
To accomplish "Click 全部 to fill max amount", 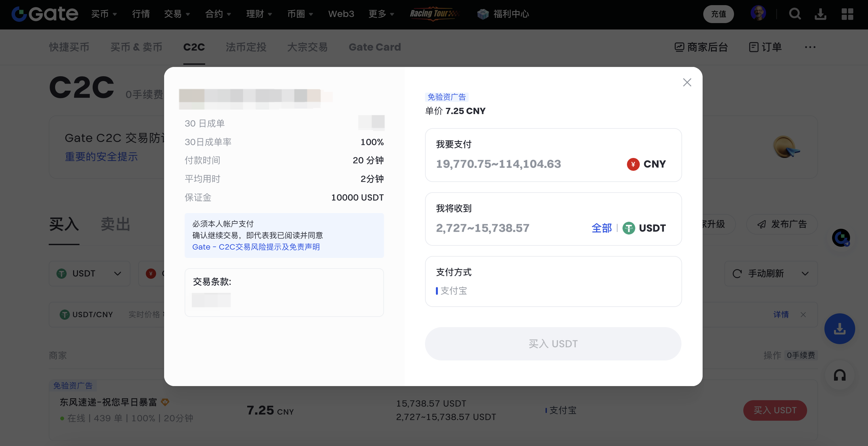I will point(601,228).
